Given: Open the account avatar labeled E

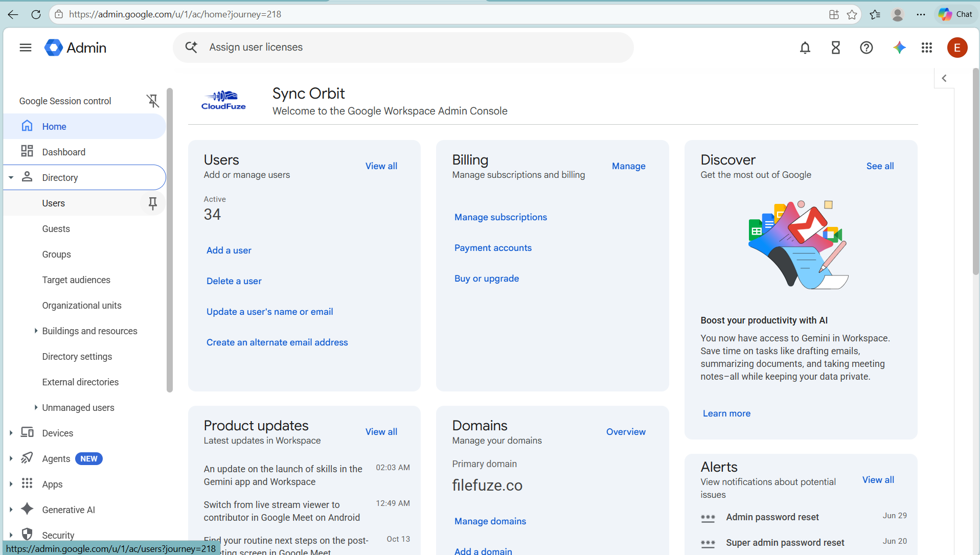Looking at the screenshot, I should click(957, 48).
